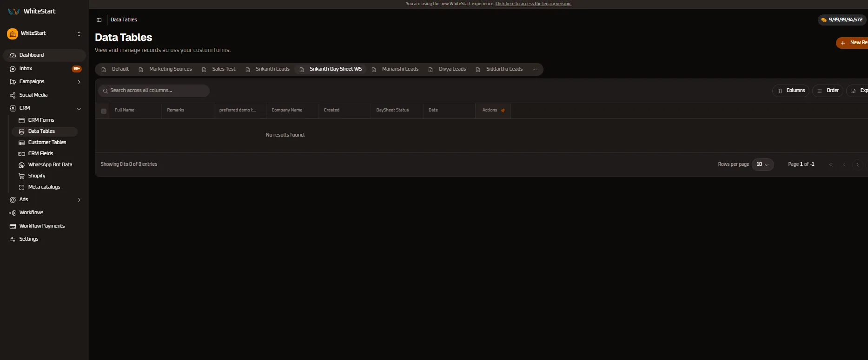This screenshot has width=868, height=360.
Task: Open Meta catalogs in the sidebar
Action: pyautogui.click(x=44, y=187)
